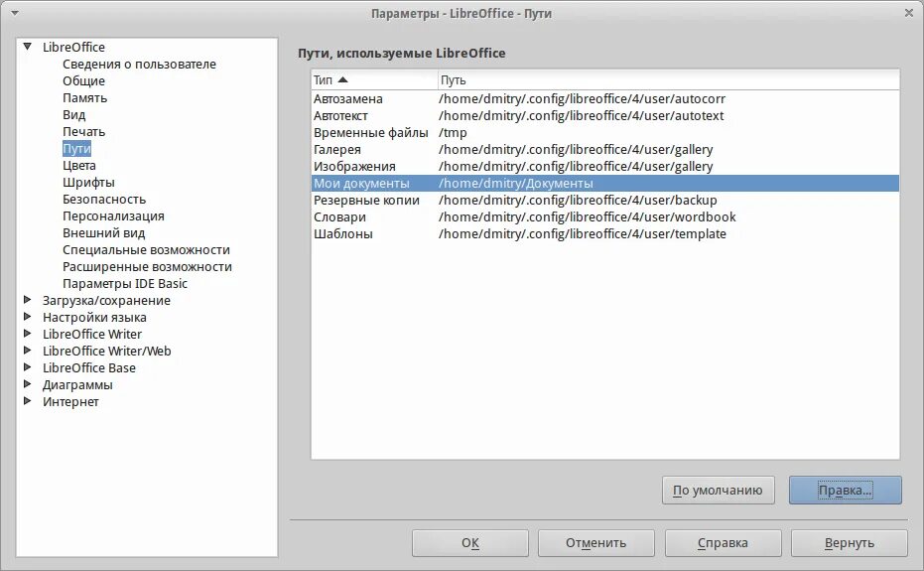Select Параметры IDE Basic in the tree
Viewport: 924px width, 571px height.
(x=125, y=284)
